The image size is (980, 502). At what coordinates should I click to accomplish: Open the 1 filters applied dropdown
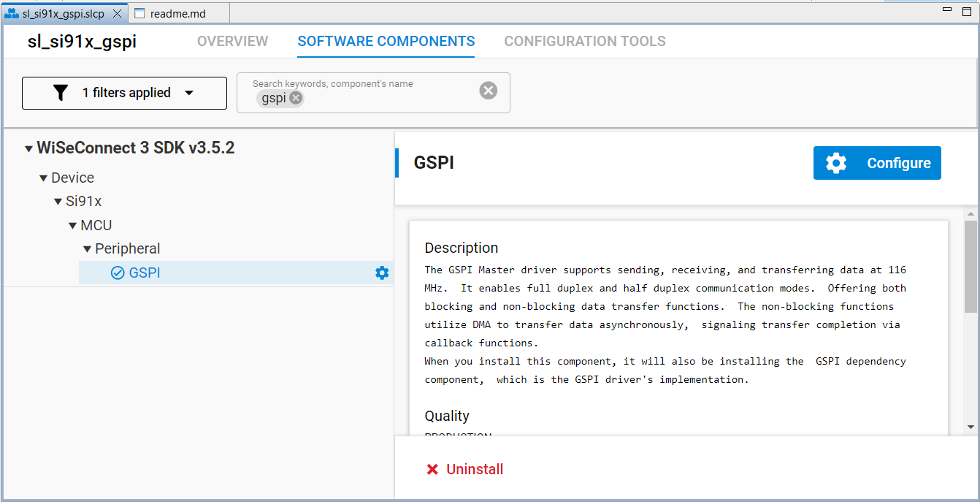[189, 92]
